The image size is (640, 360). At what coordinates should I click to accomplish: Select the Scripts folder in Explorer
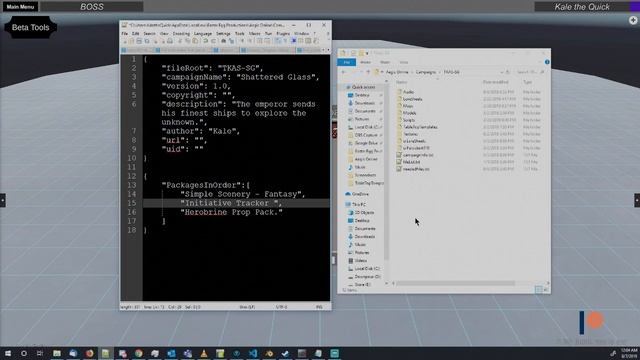pos(409,120)
